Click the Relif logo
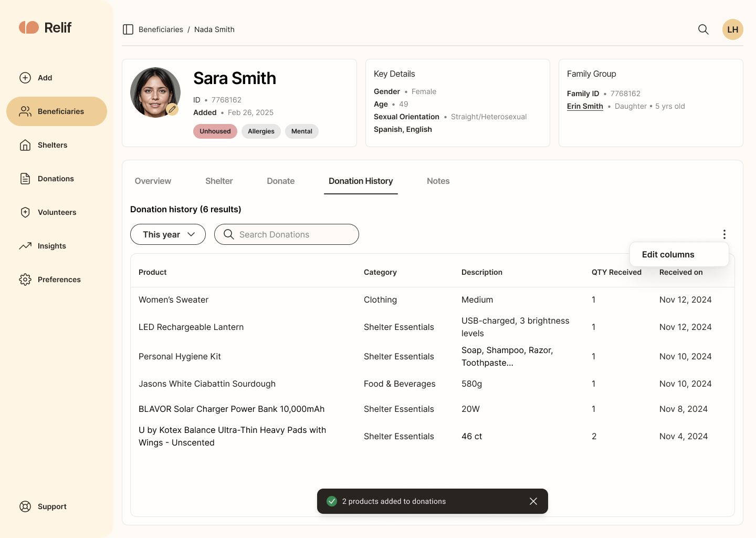Viewport: 756px width, 538px height. click(x=45, y=27)
